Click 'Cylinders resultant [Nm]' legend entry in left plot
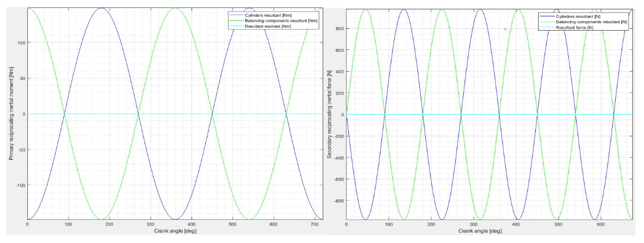 [x=268, y=15]
